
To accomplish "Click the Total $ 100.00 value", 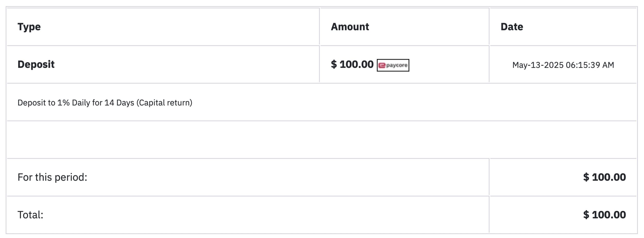I will (x=605, y=215).
